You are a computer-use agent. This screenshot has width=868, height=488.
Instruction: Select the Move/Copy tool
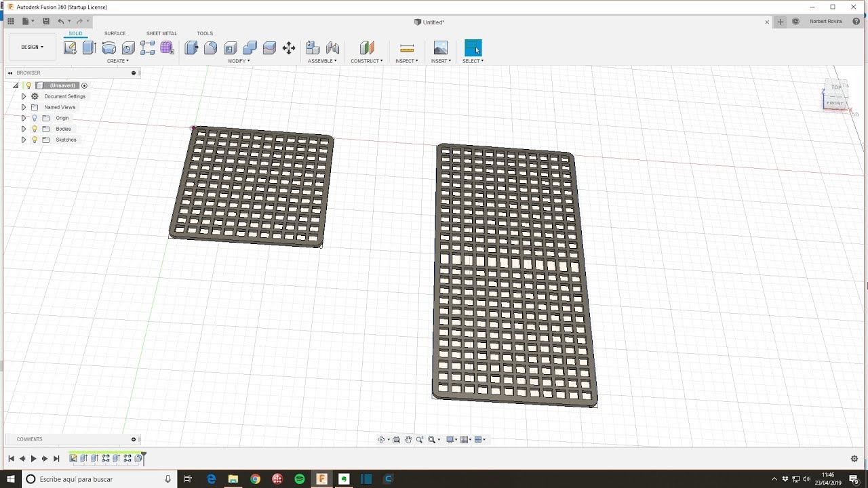[289, 47]
